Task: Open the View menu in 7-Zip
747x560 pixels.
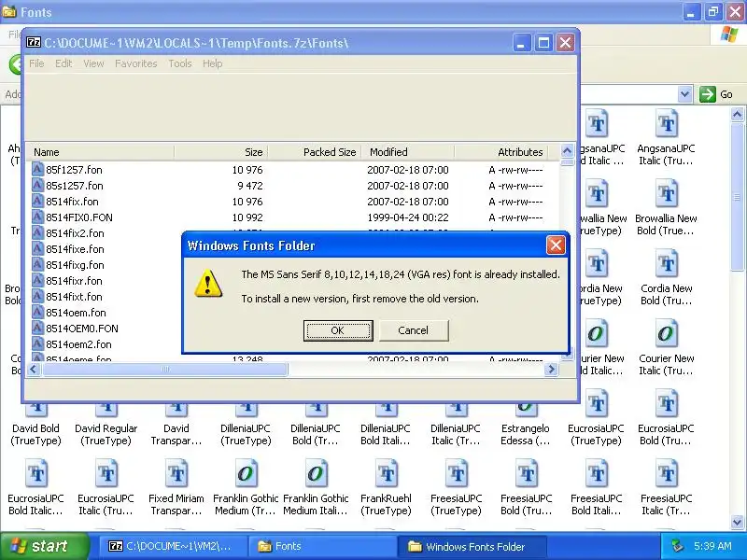Action: [93, 63]
